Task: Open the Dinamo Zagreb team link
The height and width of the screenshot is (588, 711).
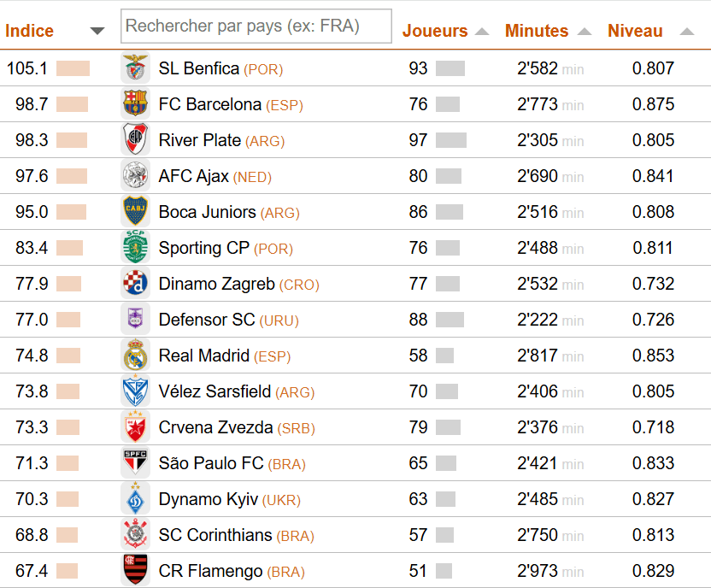Action: (x=217, y=284)
